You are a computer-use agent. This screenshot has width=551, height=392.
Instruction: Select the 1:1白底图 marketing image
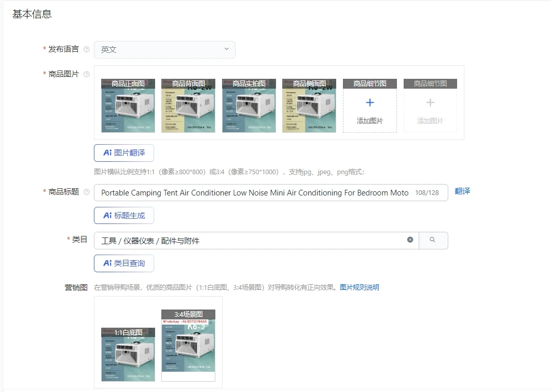pos(128,355)
